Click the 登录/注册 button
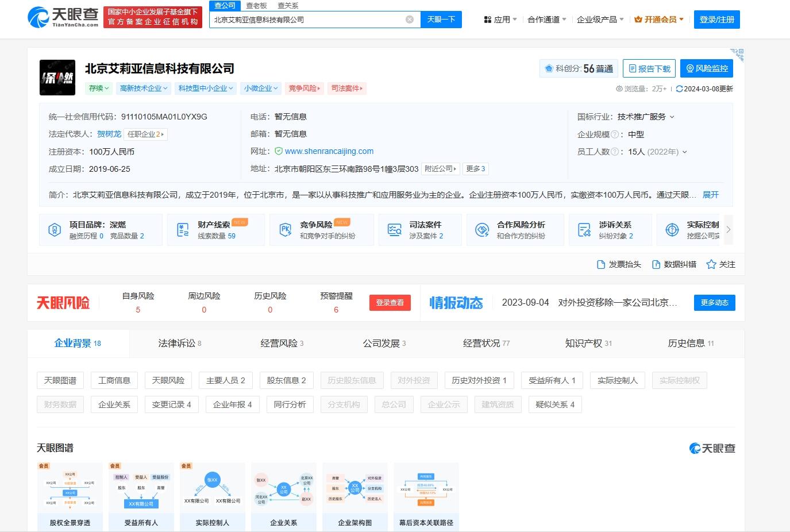This screenshot has width=790, height=532. click(717, 20)
